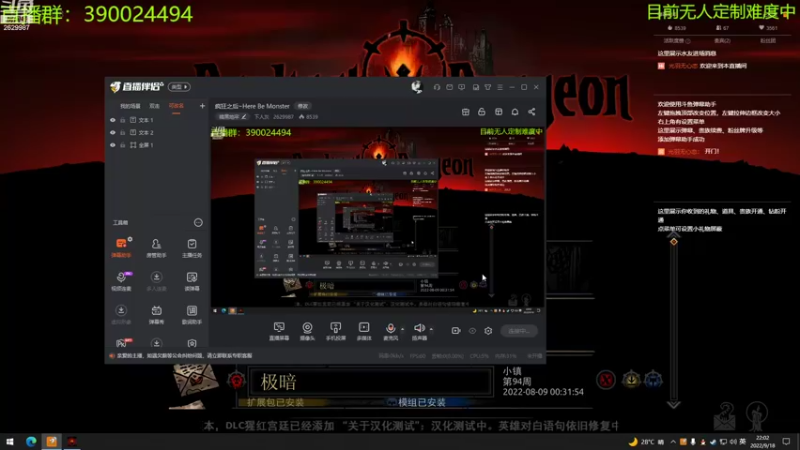
Task: Open the notification bell icon
Action: pyautogui.click(x=515, y=112)
